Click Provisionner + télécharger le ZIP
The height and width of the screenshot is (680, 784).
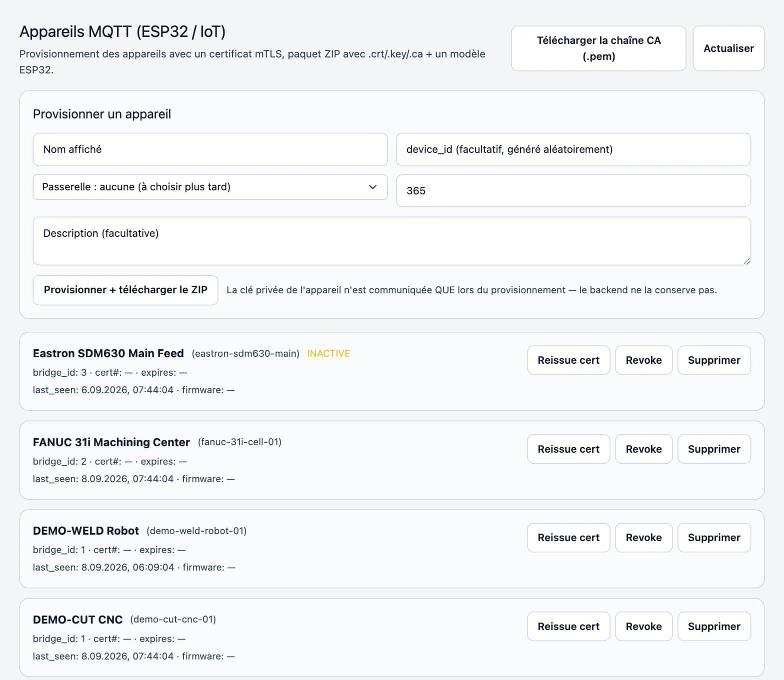125,290
